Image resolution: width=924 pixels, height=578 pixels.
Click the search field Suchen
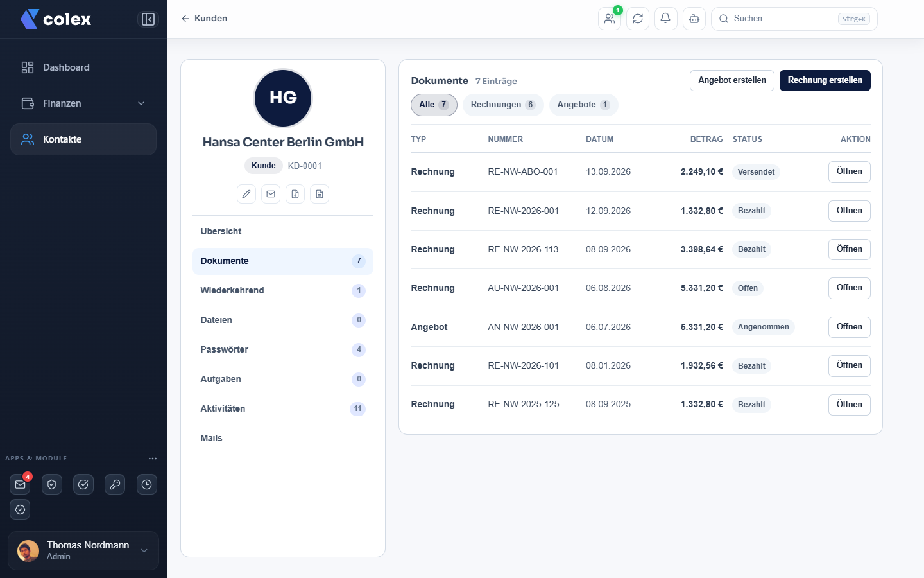pyautogui.click(x=794, y=19)
